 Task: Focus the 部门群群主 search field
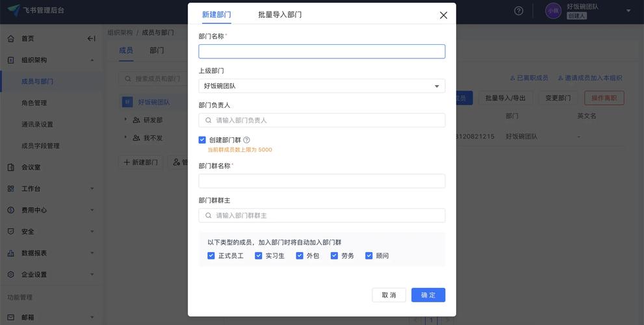pyautogui.click(x=322, y=215)
